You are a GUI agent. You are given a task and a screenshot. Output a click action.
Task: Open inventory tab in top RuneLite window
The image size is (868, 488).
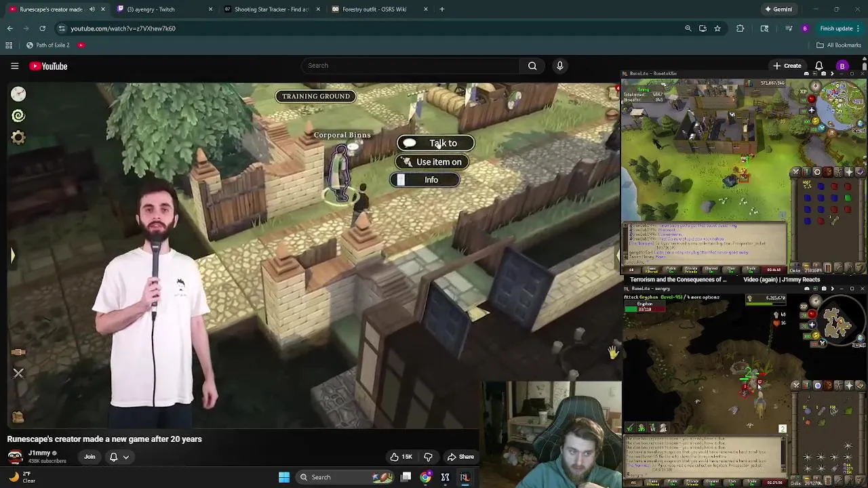(x=828, y=172)
